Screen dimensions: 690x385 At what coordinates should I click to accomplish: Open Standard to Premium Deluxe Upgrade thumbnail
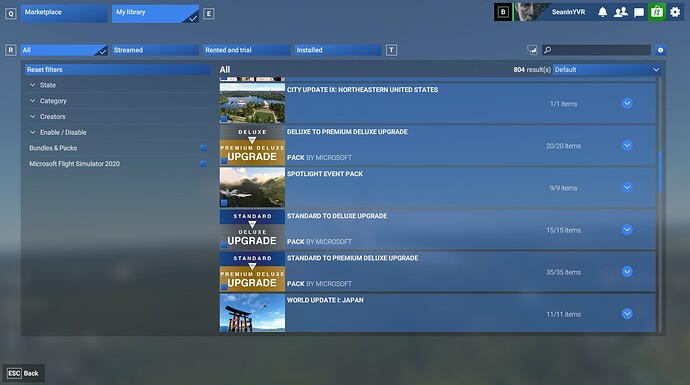[252, 272]
